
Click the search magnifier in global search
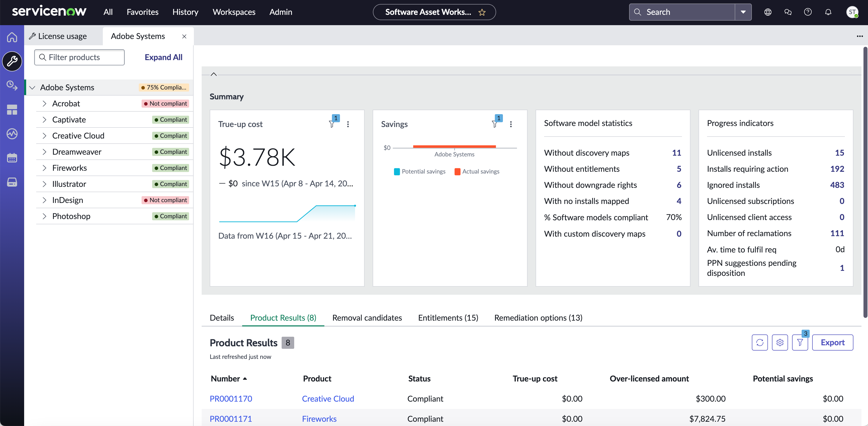(637, 12)
